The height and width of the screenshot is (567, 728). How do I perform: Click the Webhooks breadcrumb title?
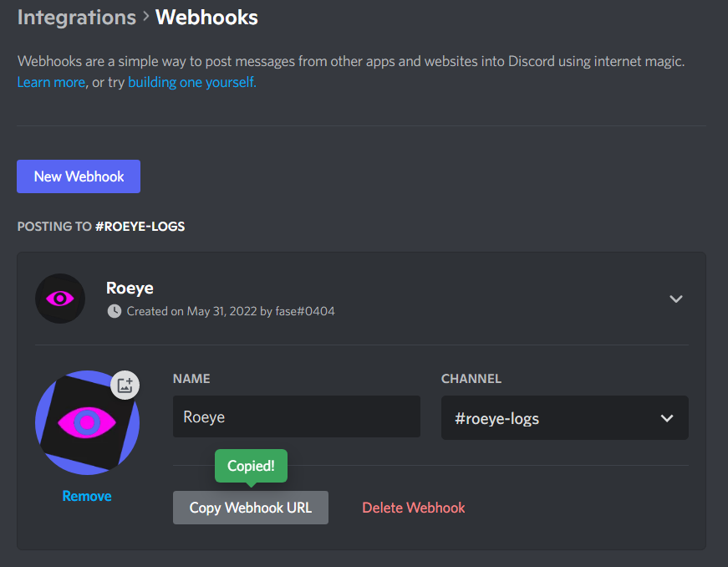206,17
